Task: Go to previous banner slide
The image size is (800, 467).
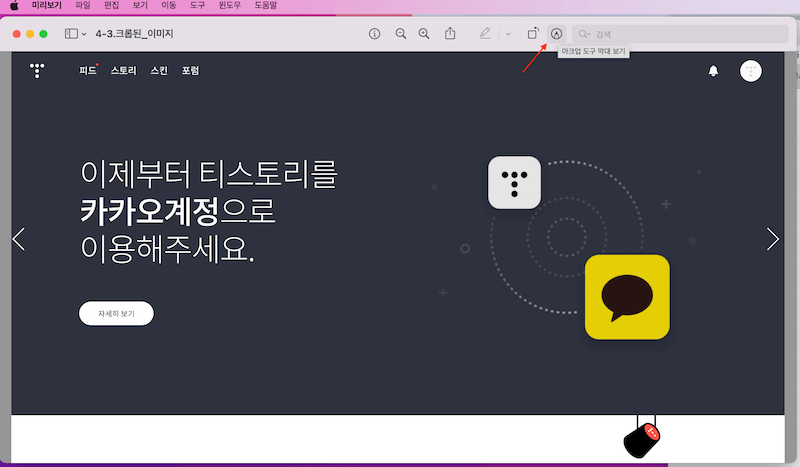Action: (19, 239)
